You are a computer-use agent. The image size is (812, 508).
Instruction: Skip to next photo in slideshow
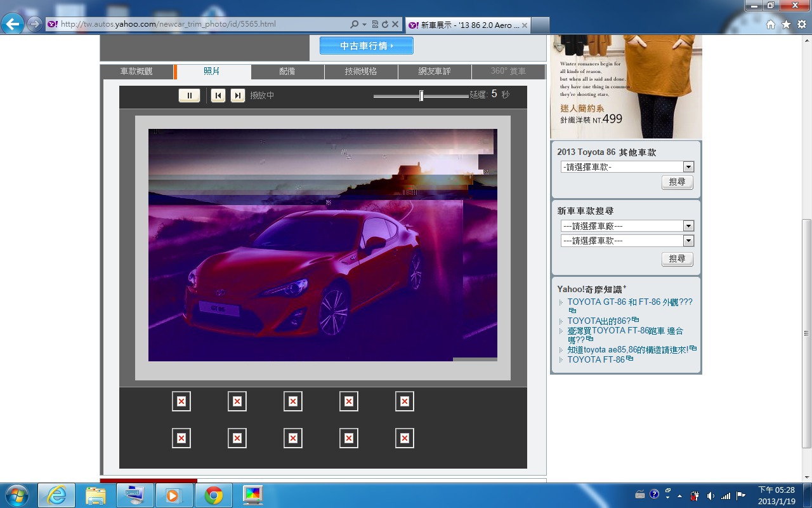pyautogui.click(x=238, y=95)
